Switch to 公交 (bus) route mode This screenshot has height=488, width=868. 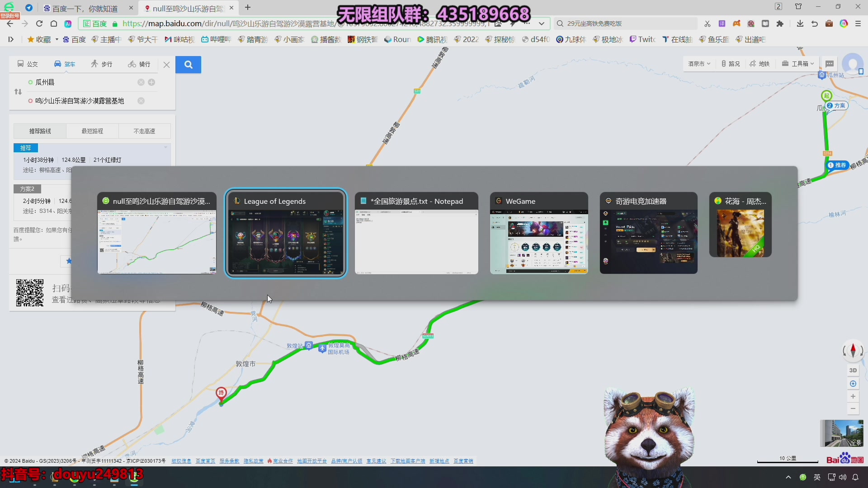coord(28,64)
